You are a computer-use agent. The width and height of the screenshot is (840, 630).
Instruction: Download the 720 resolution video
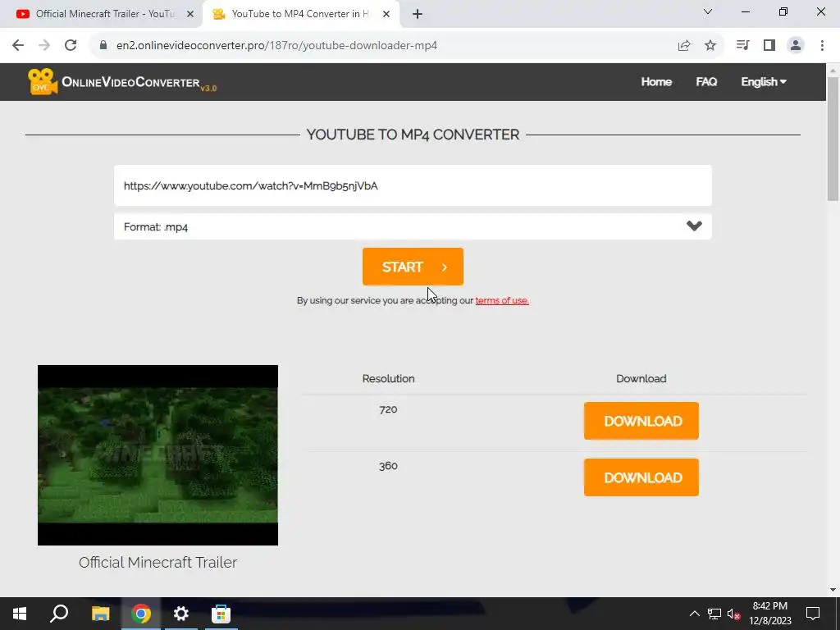[641, 421]
